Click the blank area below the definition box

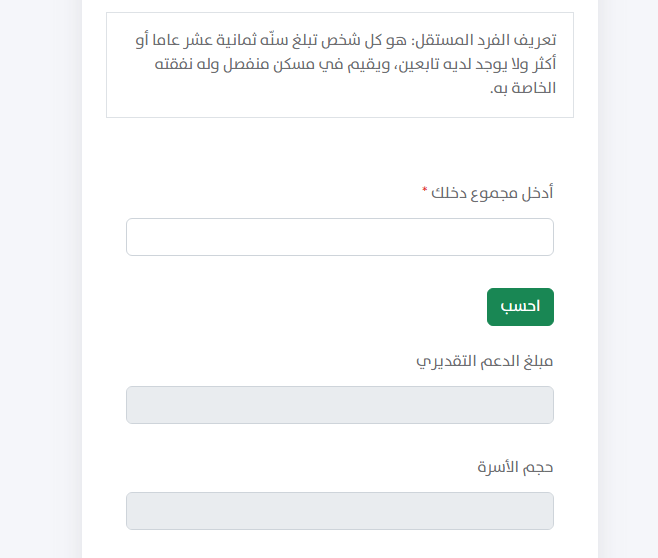click(x=340, y=147)
